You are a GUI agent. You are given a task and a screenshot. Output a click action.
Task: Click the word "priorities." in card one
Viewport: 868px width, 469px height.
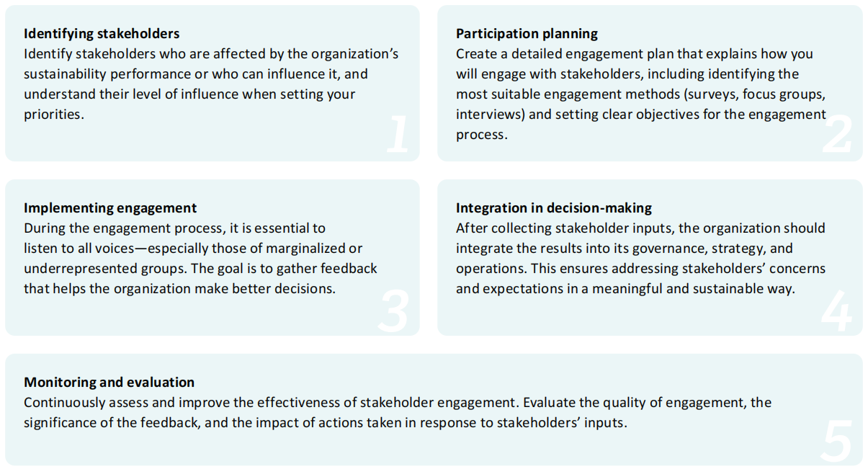tap(54, 114)
